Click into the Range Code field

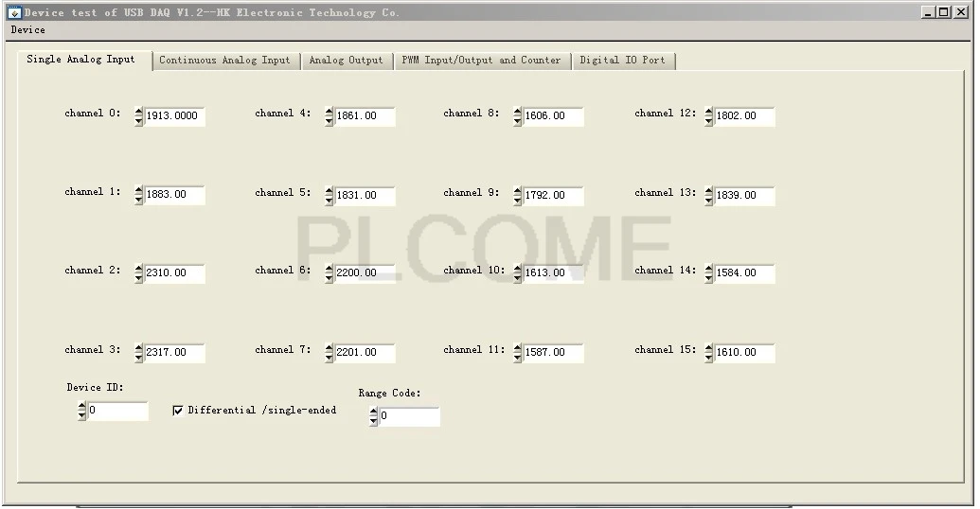tap(410, 416)
